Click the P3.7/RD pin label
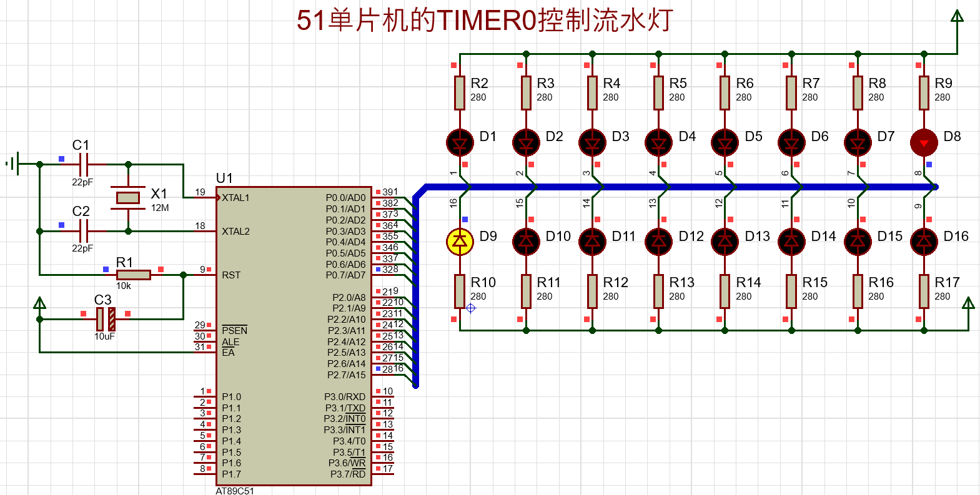Image resolution: width=980 pixels, height=495 pixels. pos(348,474)
